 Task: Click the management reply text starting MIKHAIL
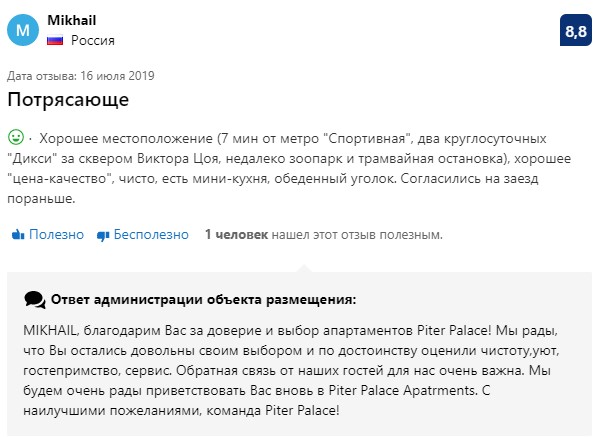point(291,370)
